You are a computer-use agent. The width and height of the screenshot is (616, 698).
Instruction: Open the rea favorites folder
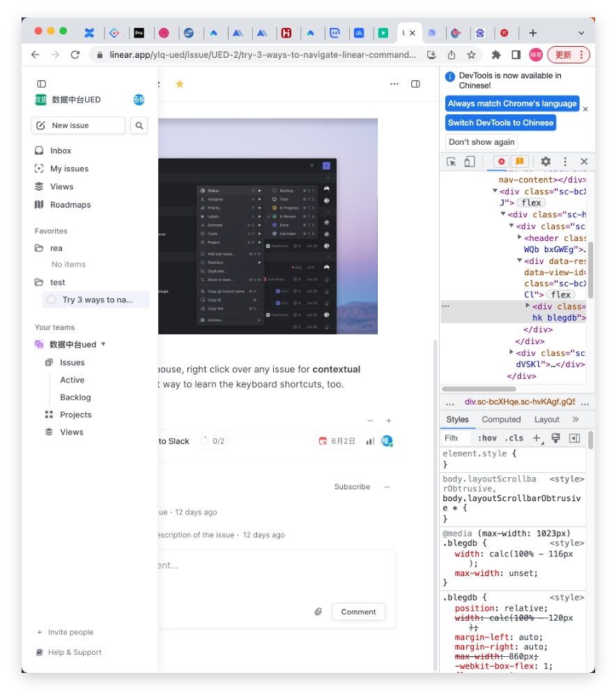pos(56,248)
